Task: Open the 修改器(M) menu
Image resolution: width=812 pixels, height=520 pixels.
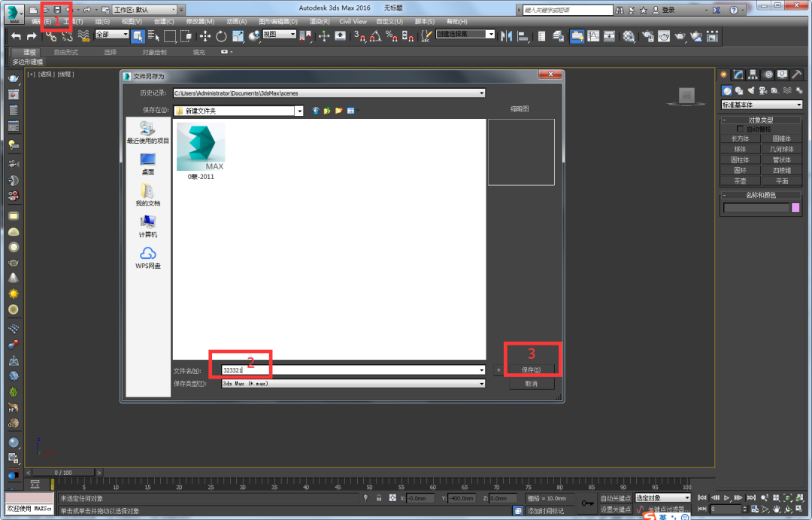Action: 201,21
